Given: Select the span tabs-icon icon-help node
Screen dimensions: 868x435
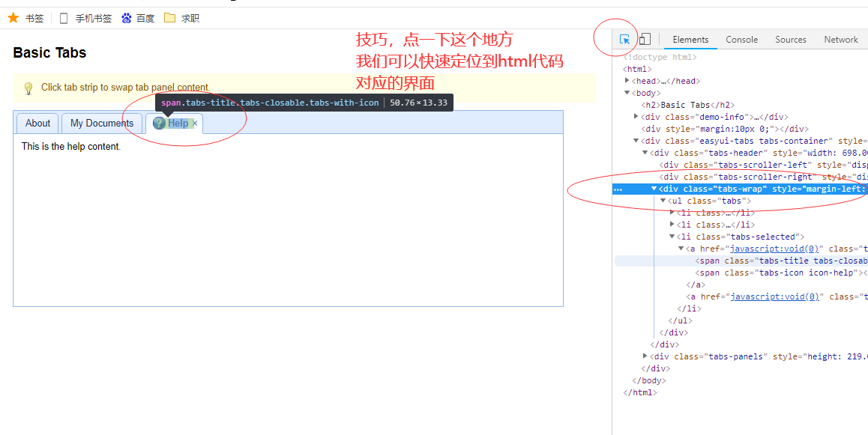Looking at the screenshot, I should point(781,273).
